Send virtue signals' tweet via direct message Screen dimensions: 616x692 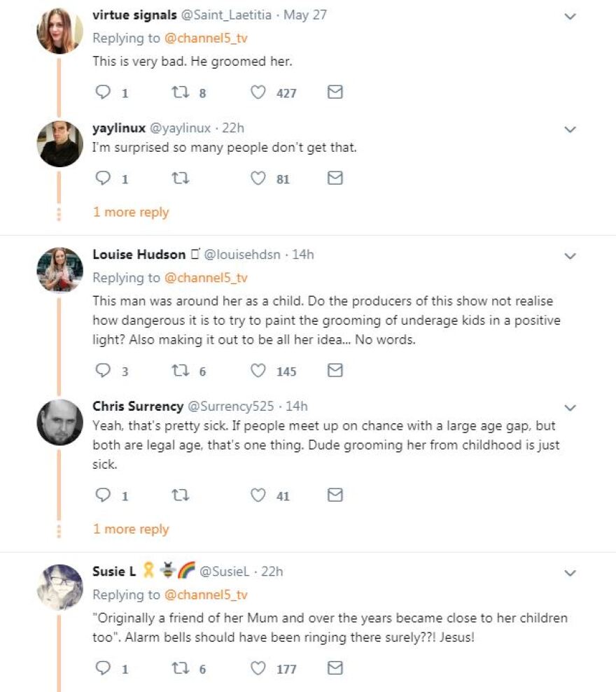(335, 92)
